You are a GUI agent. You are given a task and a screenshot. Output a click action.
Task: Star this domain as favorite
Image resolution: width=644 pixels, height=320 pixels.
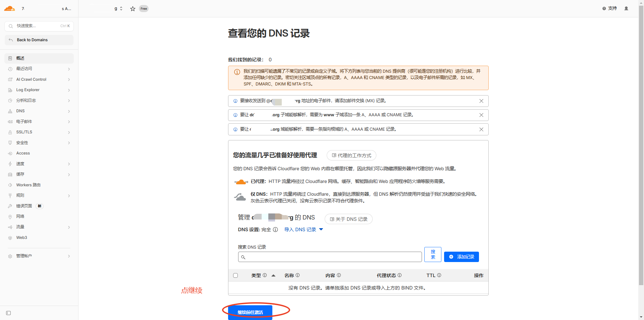(x=133, y=9)
